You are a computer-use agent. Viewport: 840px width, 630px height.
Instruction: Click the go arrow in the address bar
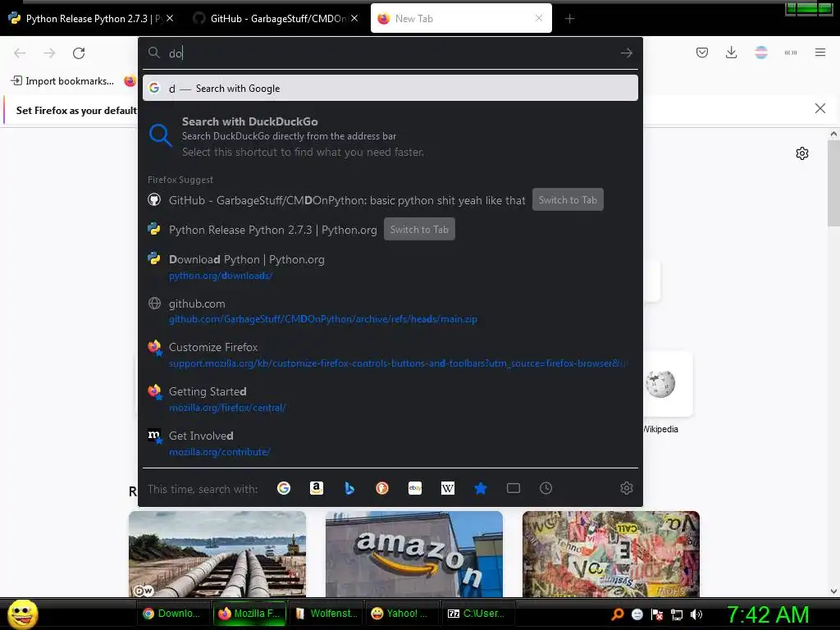[626, 53]
